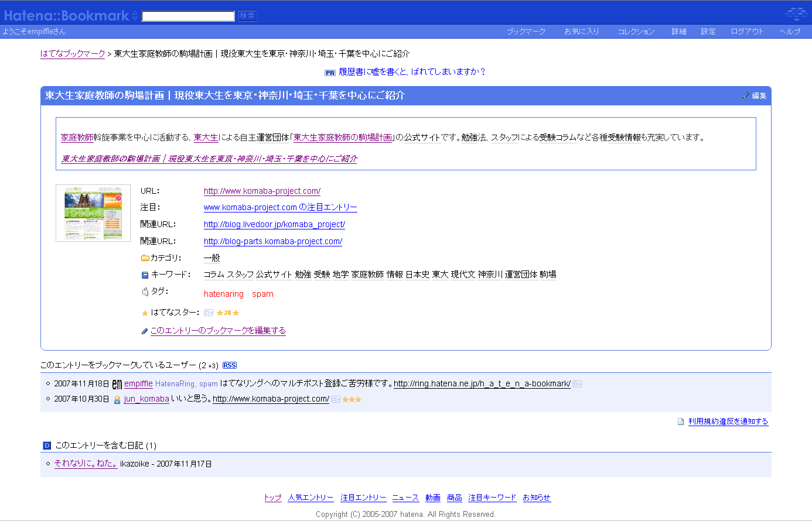Click the pencil icon beside bookmark edit link
Image resolution: width=812 pixels, height=521 pixels.
(145, 331)
